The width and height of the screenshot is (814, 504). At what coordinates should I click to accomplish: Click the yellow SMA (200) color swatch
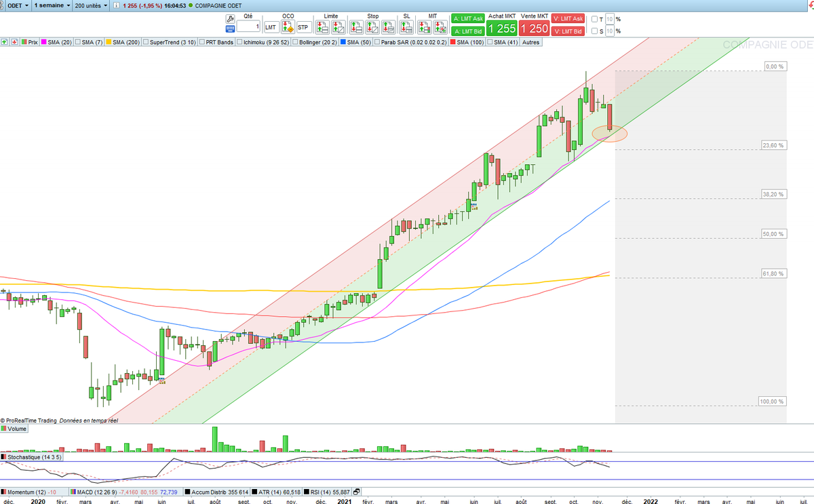[109, 41]
